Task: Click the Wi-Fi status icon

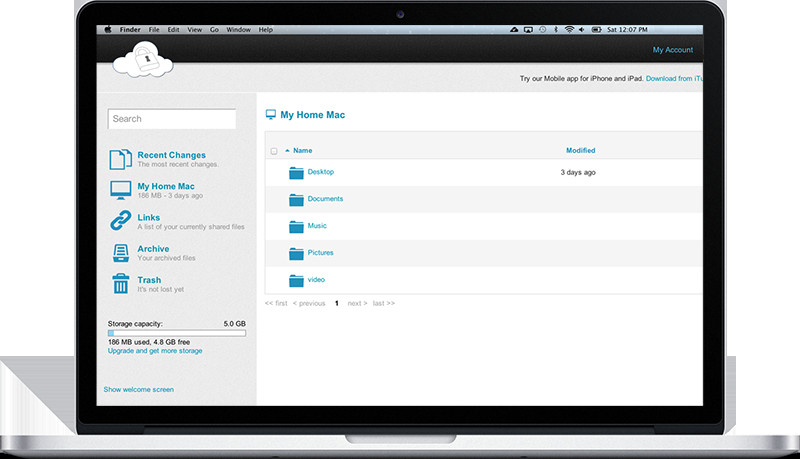Action: 569,30
